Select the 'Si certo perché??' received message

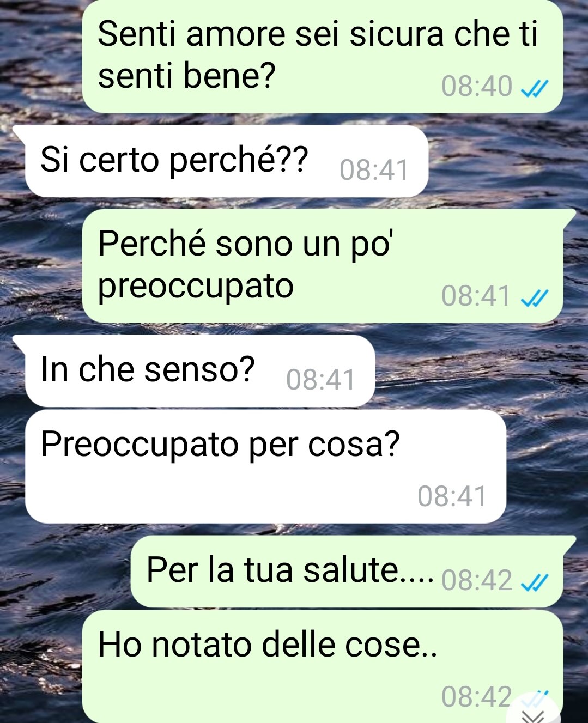click(226, 162)
